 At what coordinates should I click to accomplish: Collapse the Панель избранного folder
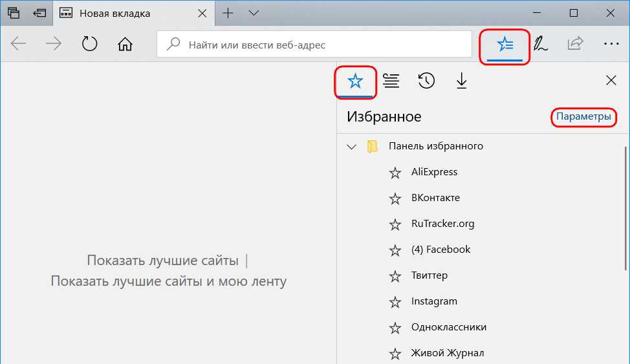(x=352, y=147)
